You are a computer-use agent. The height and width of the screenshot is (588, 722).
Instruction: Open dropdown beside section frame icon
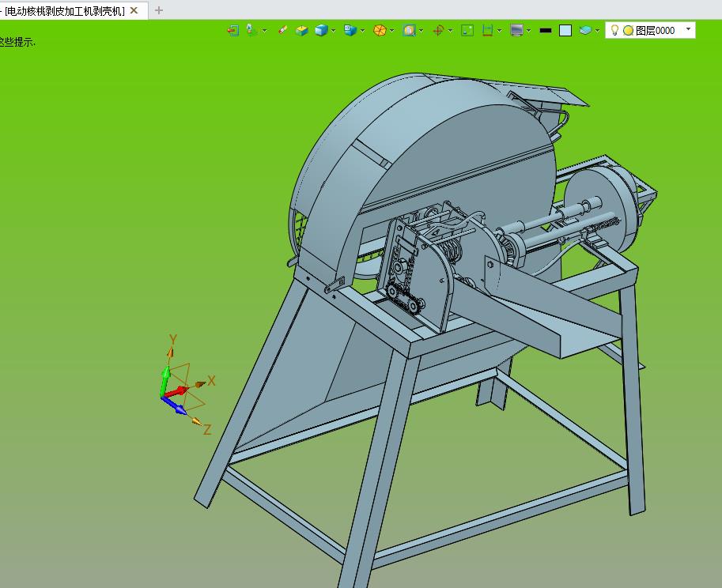tap(500, 31)
